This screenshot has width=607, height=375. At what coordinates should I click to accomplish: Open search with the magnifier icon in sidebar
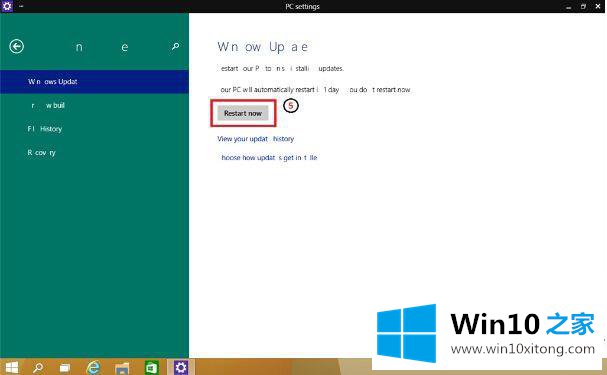coord(175,46)
